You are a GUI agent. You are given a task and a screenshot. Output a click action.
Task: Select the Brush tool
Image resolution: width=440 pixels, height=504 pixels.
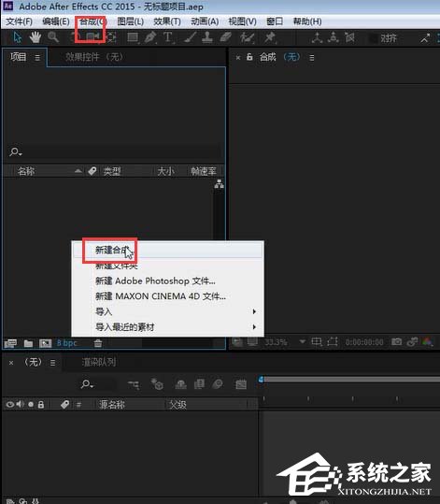191,37
